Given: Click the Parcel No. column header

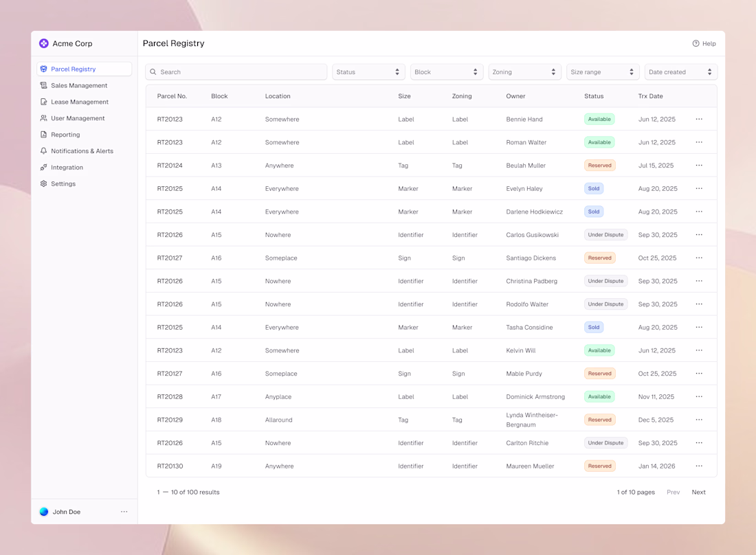Looking at the screenshot, I should coord(172,96).
